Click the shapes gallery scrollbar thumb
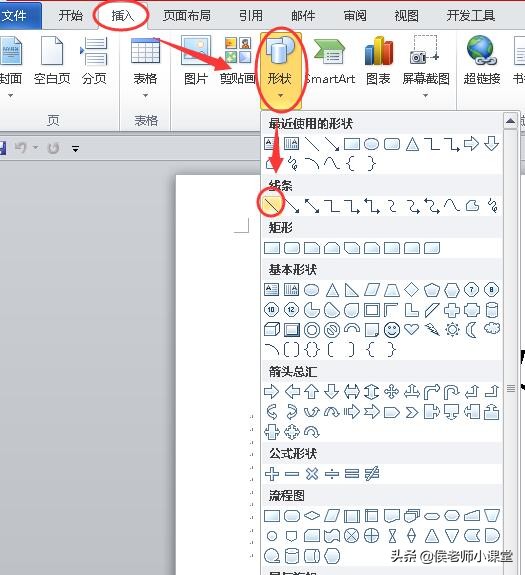Screen dimensions: 525x575 click(510, 388)
